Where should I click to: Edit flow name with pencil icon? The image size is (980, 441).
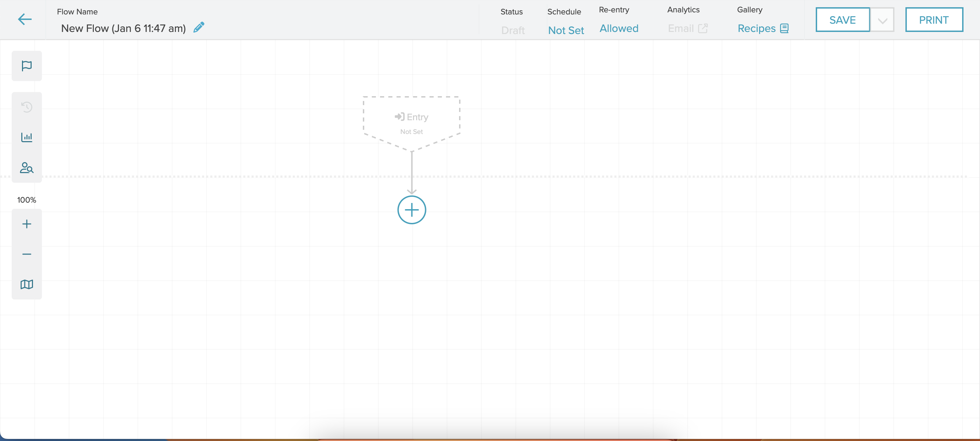(x=199, y=28)
